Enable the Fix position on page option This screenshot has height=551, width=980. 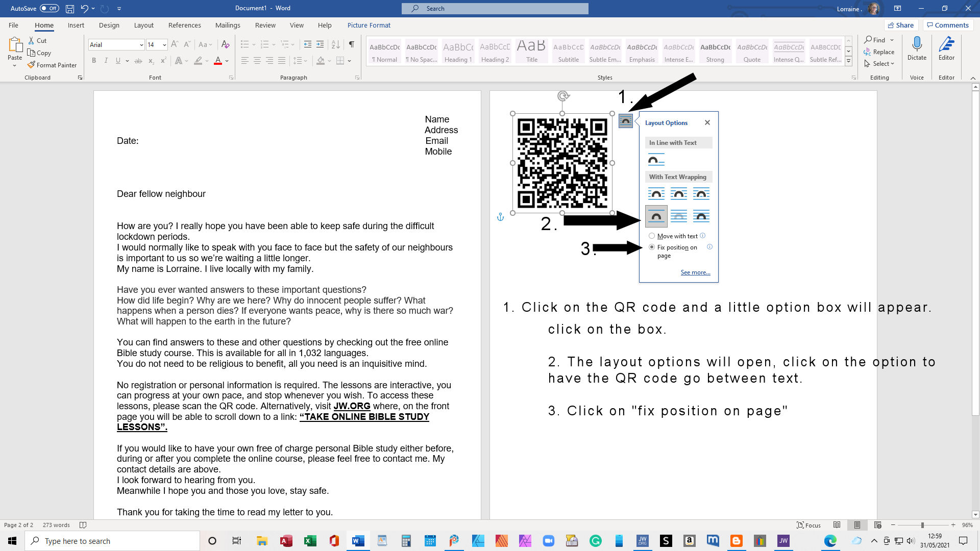(652, 247)
